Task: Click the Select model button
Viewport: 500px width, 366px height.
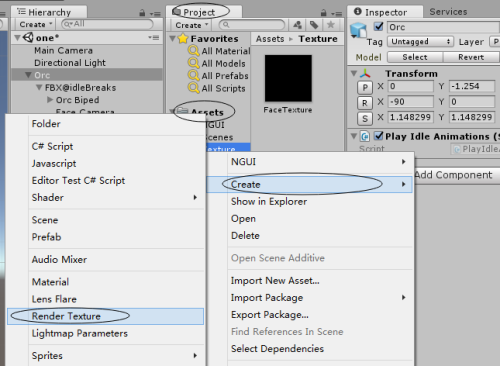Action: tap(415, 57)
